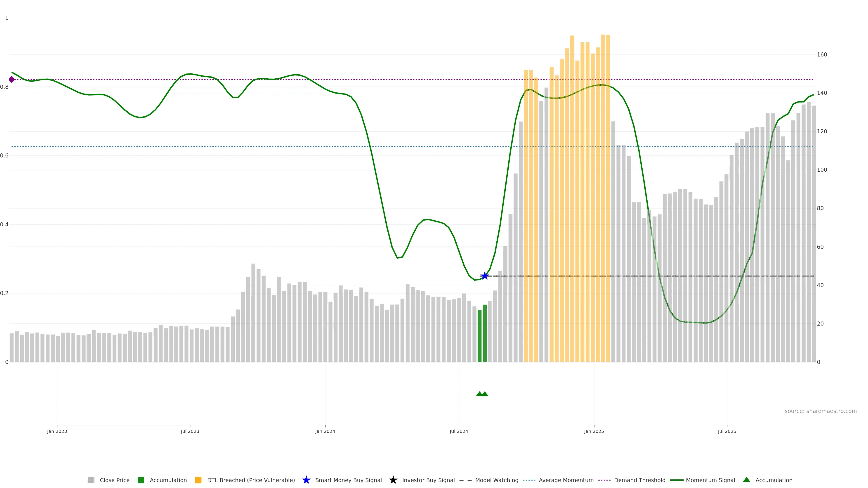Viewport: 868px width, 488px height.
Task: Click the green Accumulation square in legend
Action: (141, 480)
